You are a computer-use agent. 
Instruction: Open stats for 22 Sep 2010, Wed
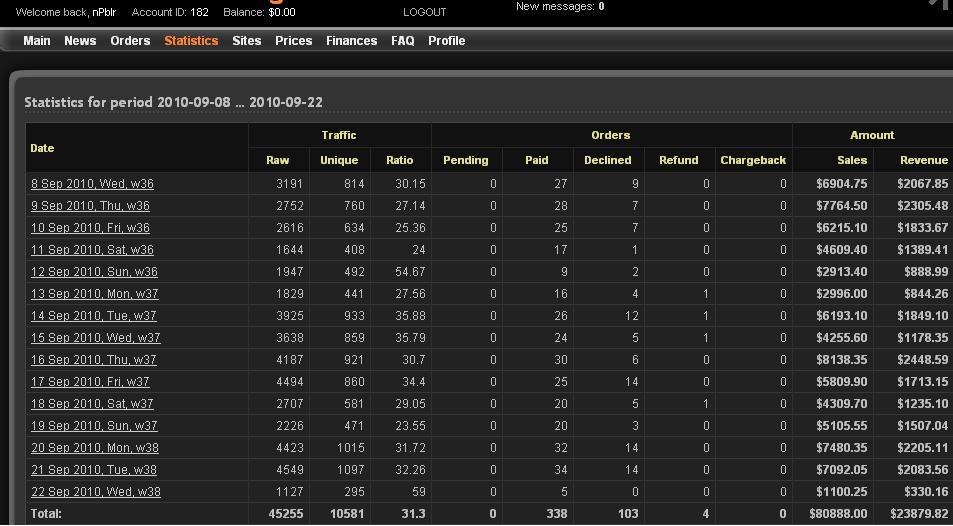click(95, 491)
